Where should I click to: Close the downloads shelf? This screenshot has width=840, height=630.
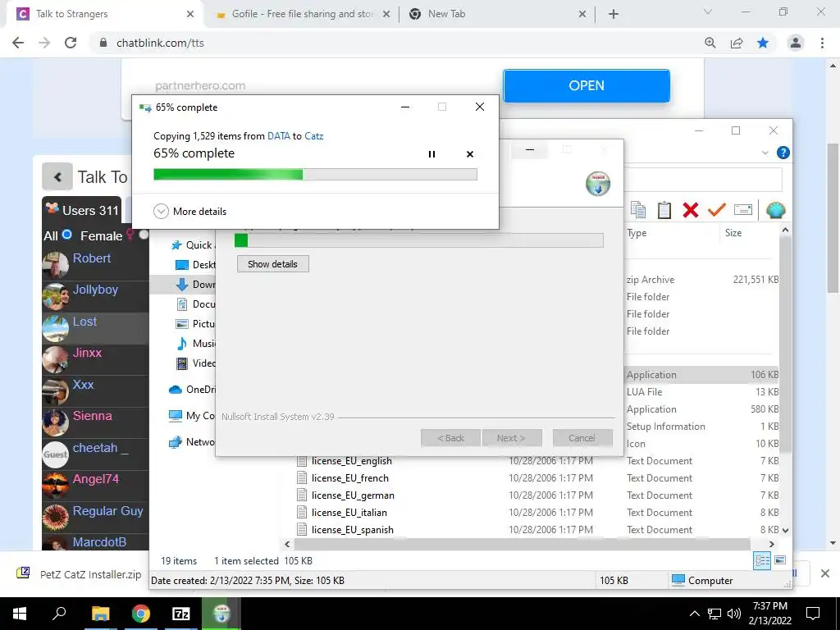point(825,573)
